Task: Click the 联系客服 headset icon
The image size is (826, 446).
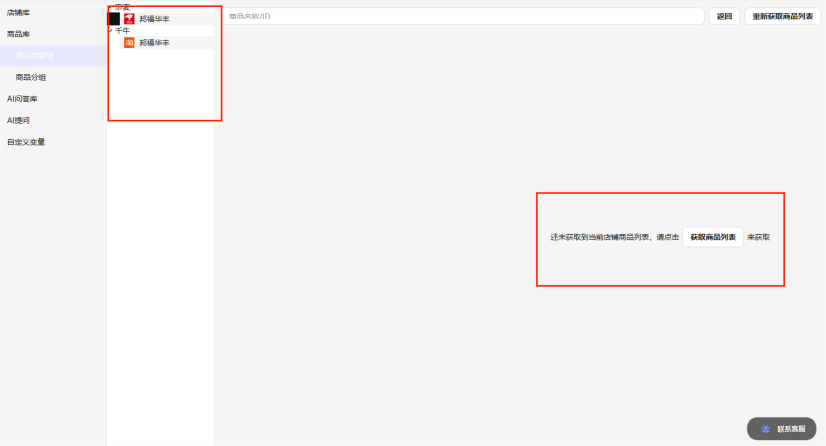Action: (x=766, y=428)
